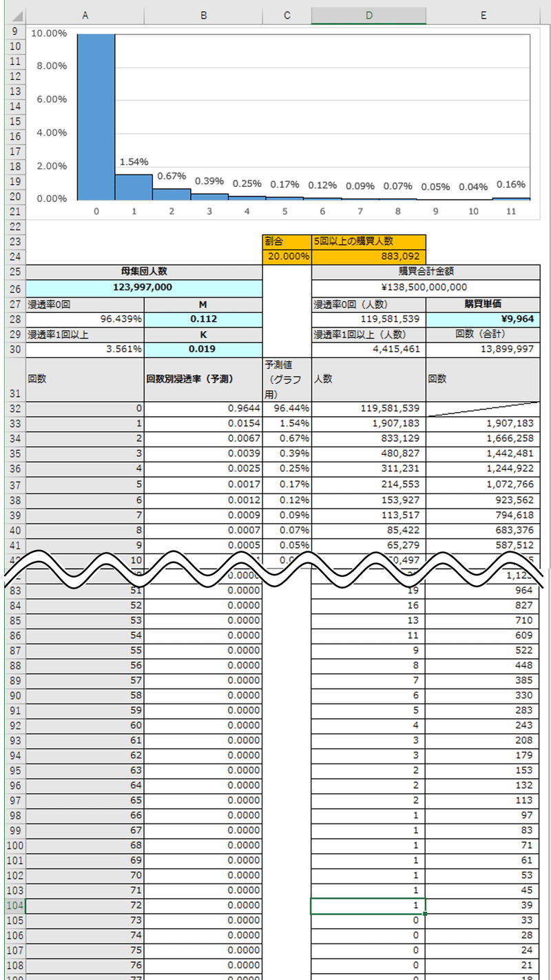Select the 購買単価 header cell
This screenshot has height=980, width=551.
pos(484,305)
